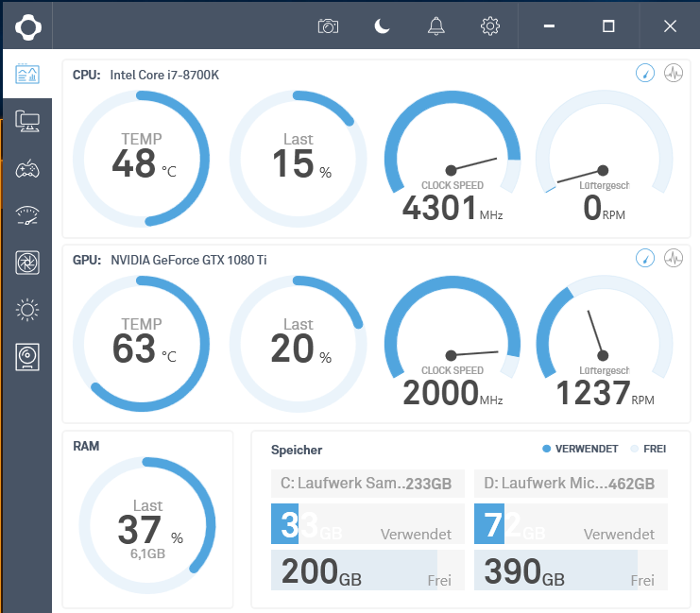This screenshot has height=613, width=700.
Task: Switch GPU panel to graph view
Action: coord(674,258)
